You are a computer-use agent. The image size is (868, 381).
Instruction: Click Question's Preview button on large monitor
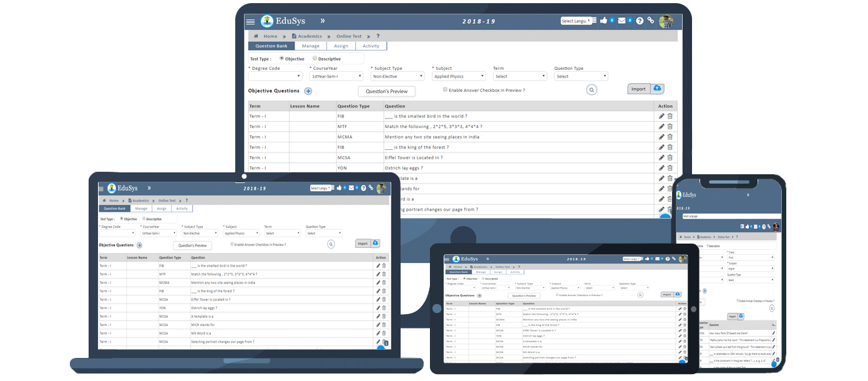click(x=386, y=91)
